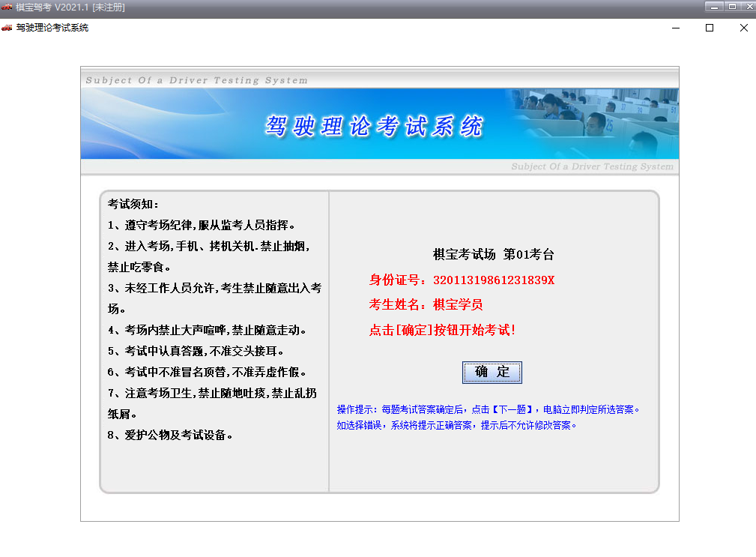The image size is (756, 557).
Task: Maximize the 驾驶理论考试系统 inner window
Action: click(710, 28)
